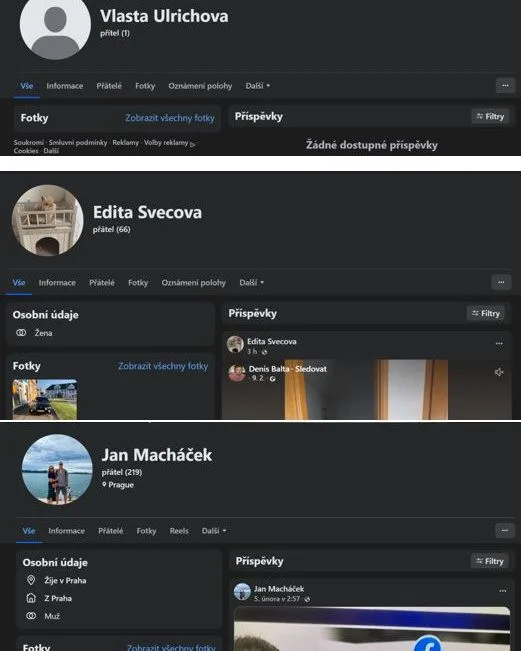Click Vlasta Ulrichova's default avatar picture
Screen dimensions: 521x651
[55, 25]
